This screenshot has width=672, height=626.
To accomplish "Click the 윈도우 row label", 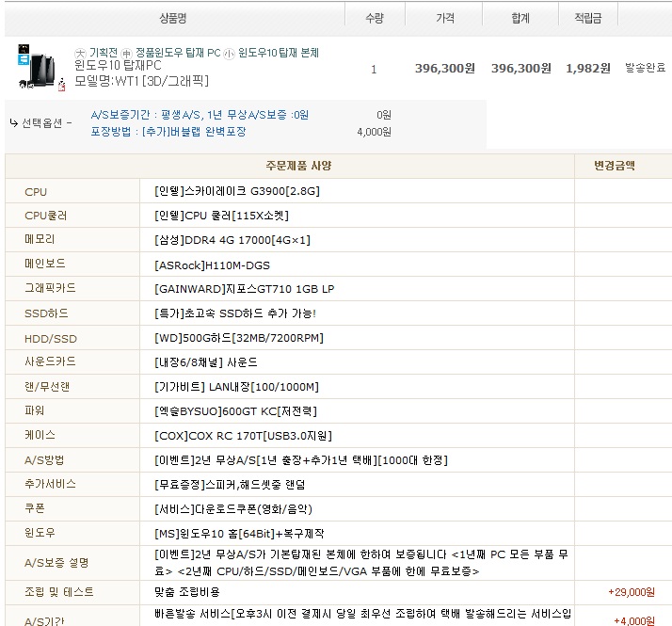I will [x=40, y=533].
